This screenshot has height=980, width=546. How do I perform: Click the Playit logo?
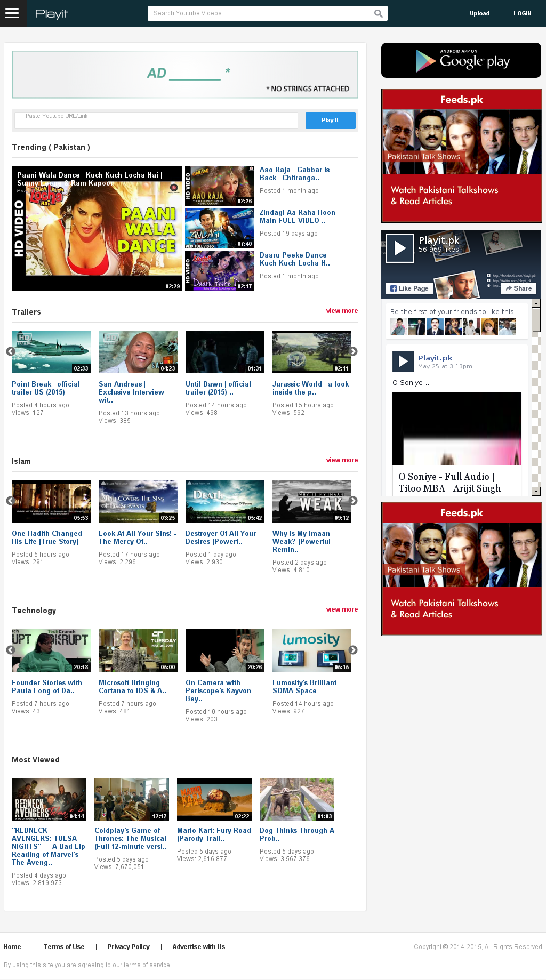coord(51,14)
